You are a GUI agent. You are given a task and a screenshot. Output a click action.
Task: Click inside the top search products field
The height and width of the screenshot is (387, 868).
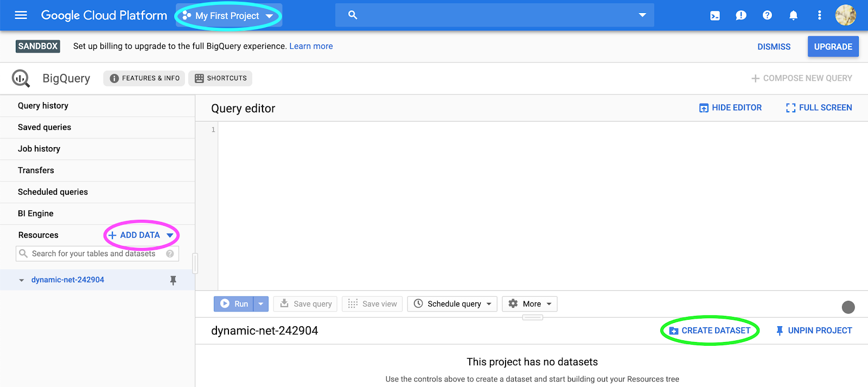tap(494, 15)
